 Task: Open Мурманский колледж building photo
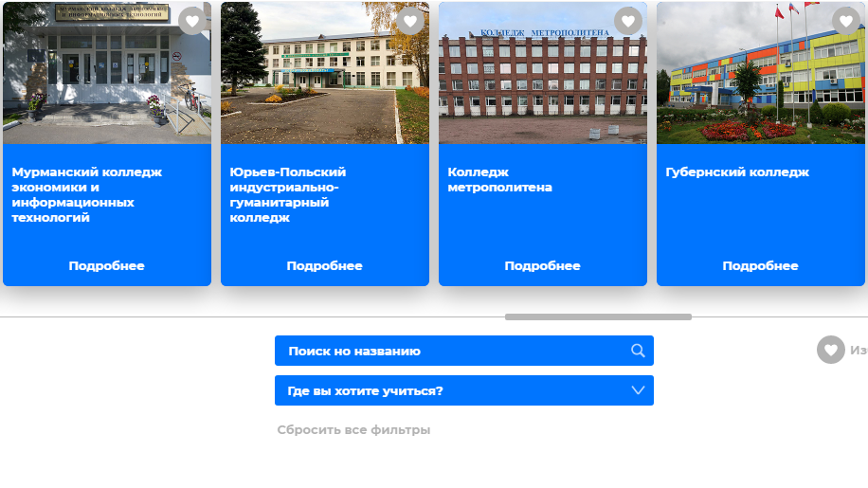[x=107, y=73]
